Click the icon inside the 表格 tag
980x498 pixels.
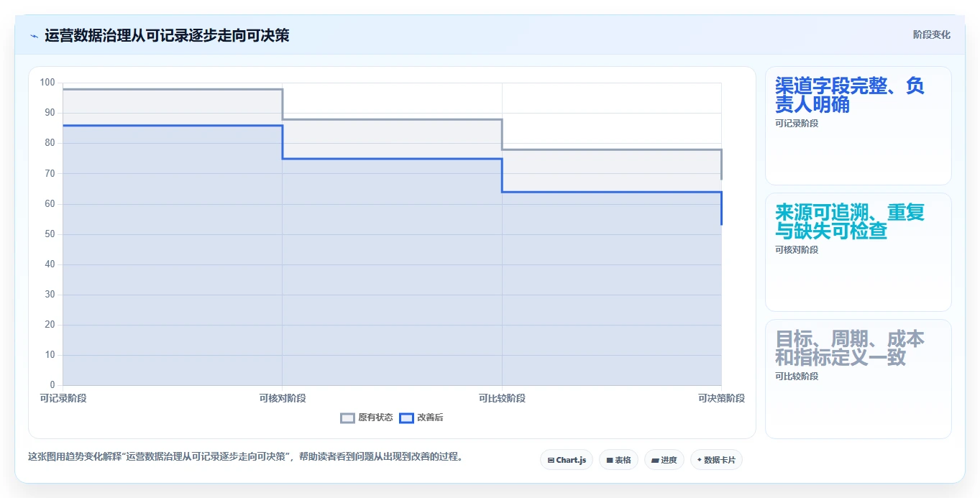pyautogui.click(x=610, y=460)
